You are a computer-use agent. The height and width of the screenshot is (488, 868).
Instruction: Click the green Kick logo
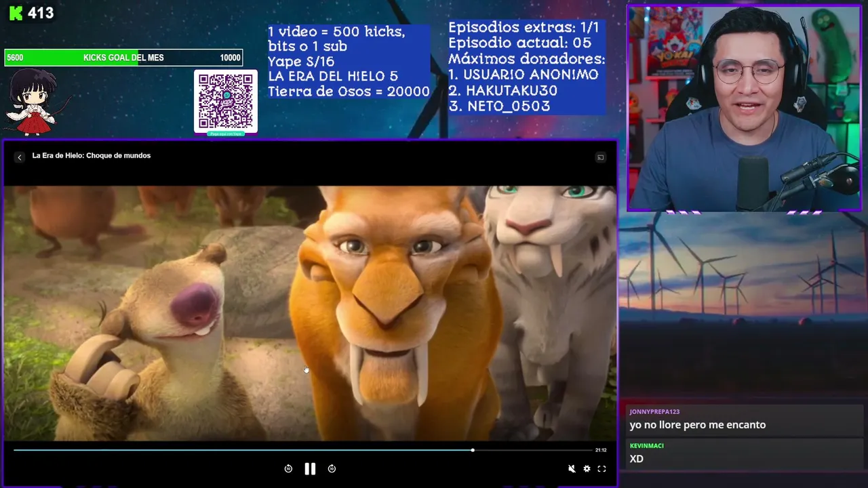point(16,13)
